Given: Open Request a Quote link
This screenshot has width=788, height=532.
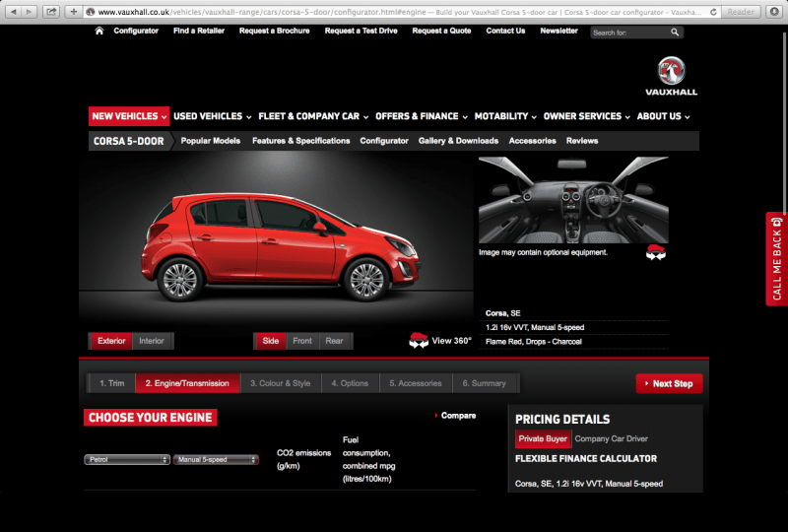Looking at the screenshot, I should tap(441, 31).
